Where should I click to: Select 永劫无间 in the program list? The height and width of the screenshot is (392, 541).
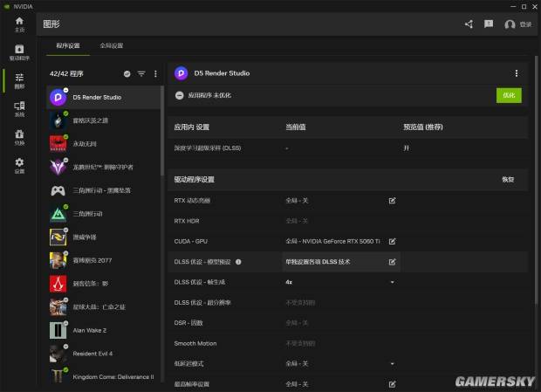pyautogui.click(x=104, y=144)
